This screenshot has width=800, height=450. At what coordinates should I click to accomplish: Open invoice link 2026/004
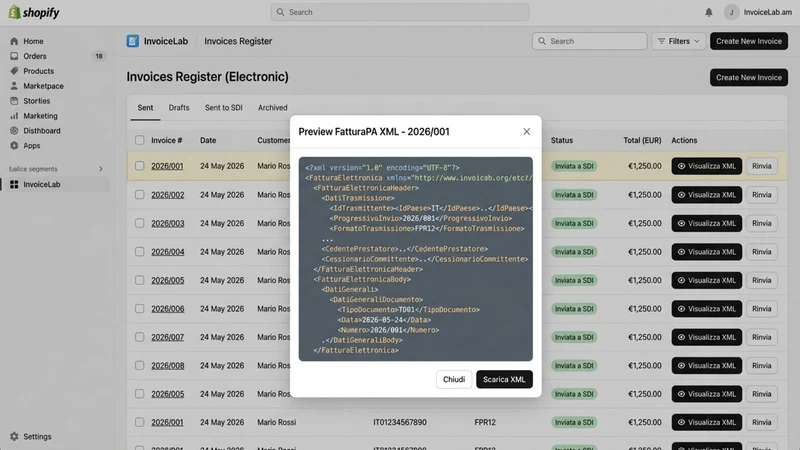[x=167, y=252]
